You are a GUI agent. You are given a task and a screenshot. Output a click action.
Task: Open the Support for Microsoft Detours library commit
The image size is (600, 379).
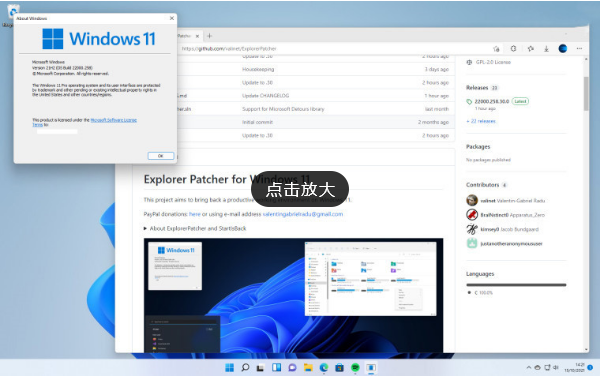[x=283, y=109]
